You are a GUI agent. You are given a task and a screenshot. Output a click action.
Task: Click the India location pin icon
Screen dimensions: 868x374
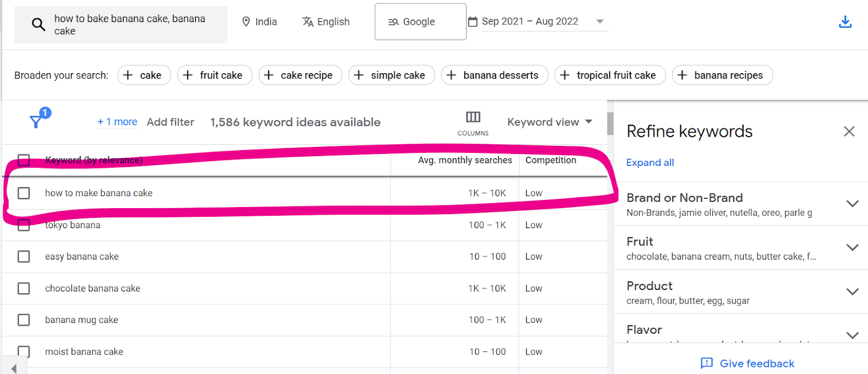(x=246, y=22)
